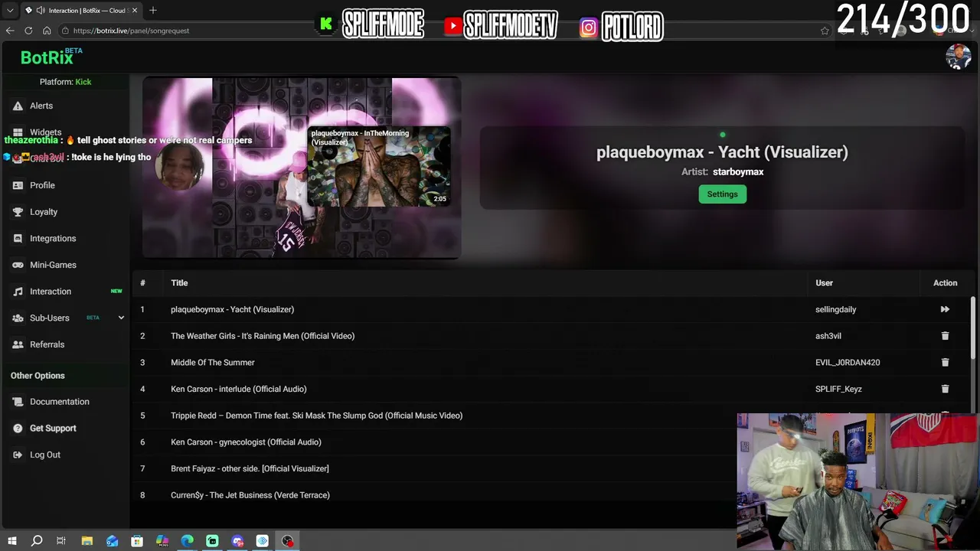The width and height of the screenshot is (980, 551).
Task: Click the browser address bar
Action: [x=436, y=31]
